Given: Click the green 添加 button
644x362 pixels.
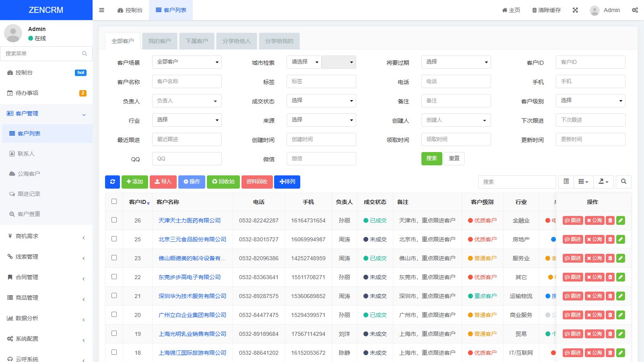Looking at the screenshot, I should [135, 182].
